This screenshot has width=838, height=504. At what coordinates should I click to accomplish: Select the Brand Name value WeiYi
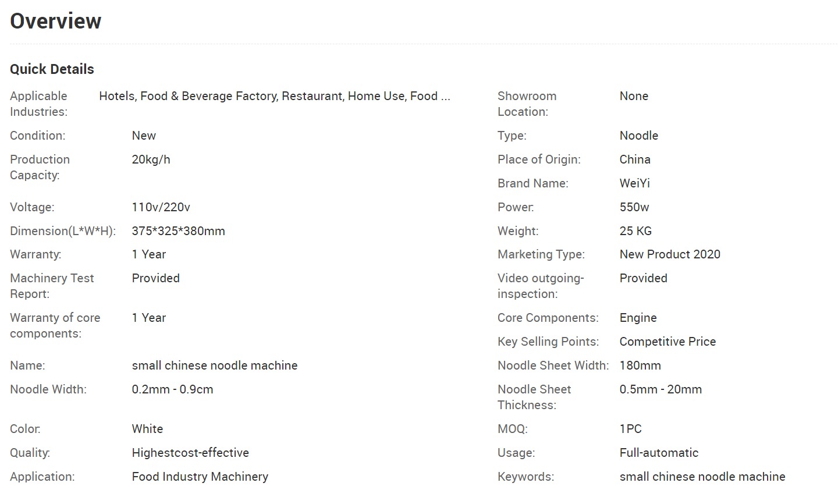point(634,183)
